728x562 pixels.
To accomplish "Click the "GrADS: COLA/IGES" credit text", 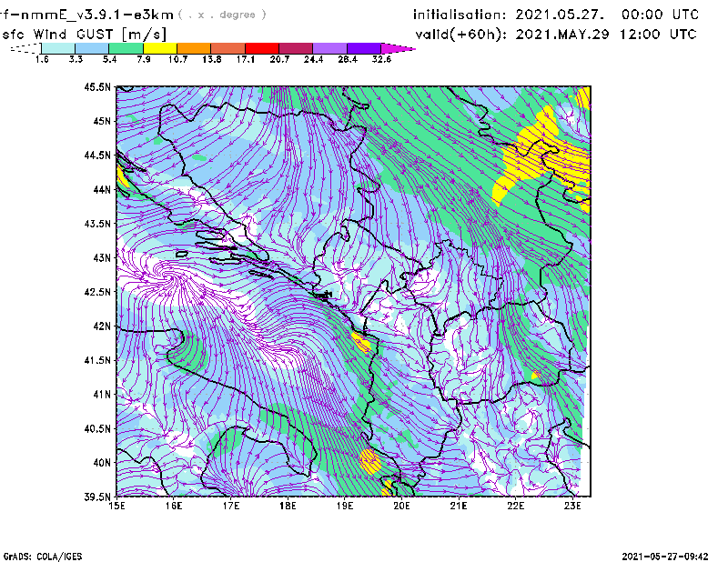I will click(43, 557).
